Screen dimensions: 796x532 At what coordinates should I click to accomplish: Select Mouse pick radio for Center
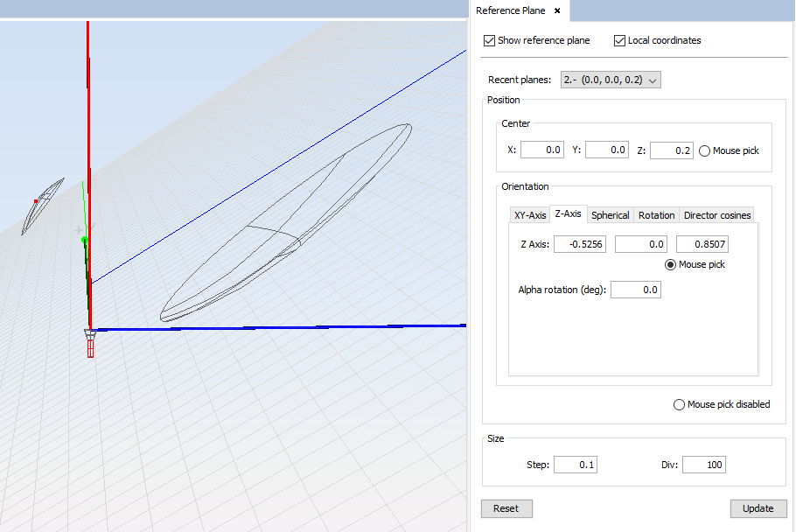(x=705, y=150)
